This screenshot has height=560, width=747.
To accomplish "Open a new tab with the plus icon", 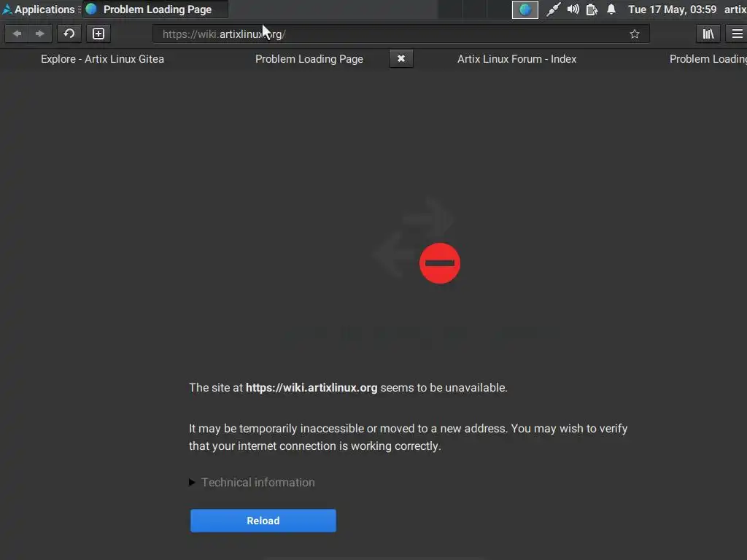I will (x=98, y=34).
